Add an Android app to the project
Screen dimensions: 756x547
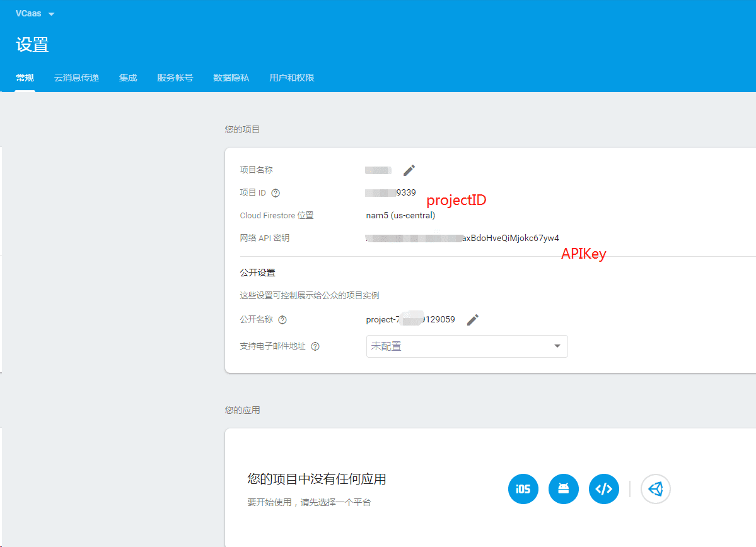click(x=563, y=489)
